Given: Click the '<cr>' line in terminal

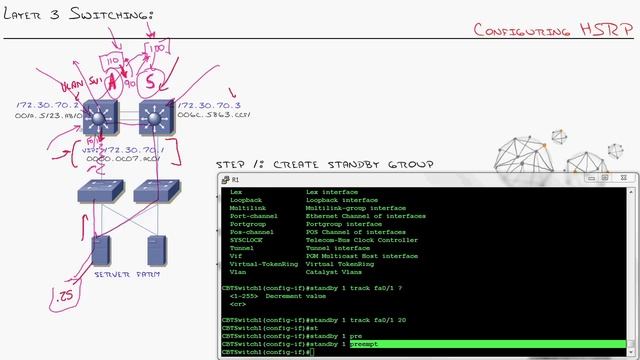Looking at the screenshot, I should (238, 304).
